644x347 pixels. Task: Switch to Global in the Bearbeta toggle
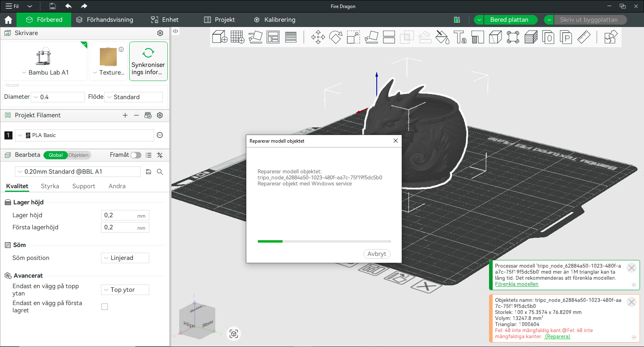coord(56,155)
